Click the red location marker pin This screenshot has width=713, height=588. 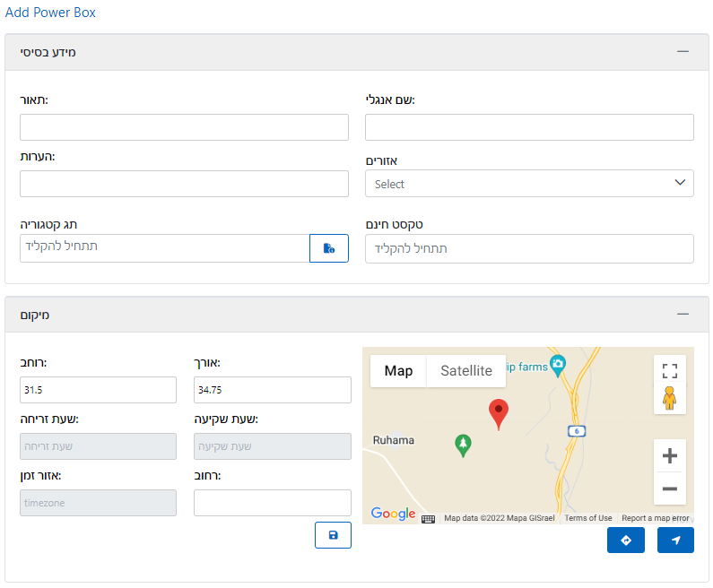pyautogui.click(x=499, y=413)
